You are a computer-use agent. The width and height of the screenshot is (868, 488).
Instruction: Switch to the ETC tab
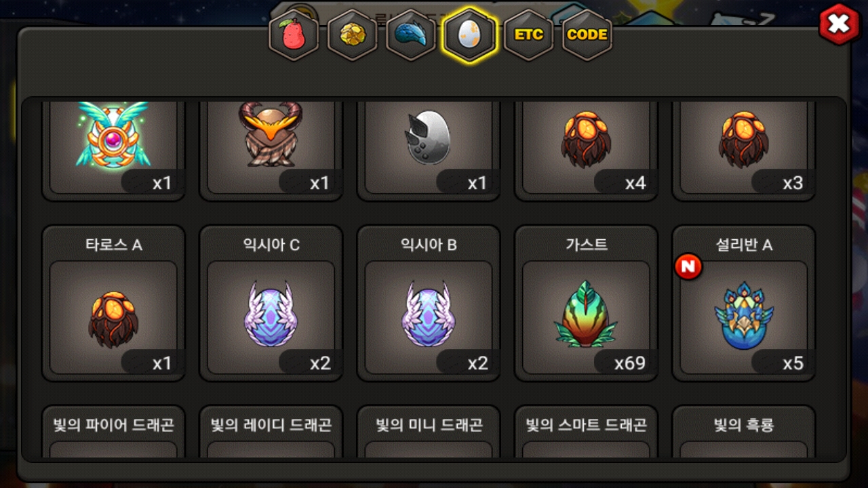pos(528,35)
